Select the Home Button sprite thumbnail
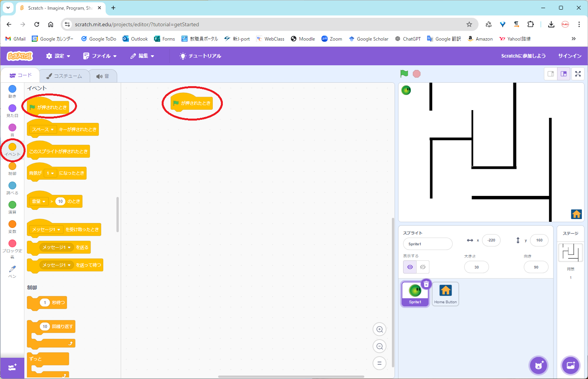The height and width of the screenshot is (379, 588). 445,294
